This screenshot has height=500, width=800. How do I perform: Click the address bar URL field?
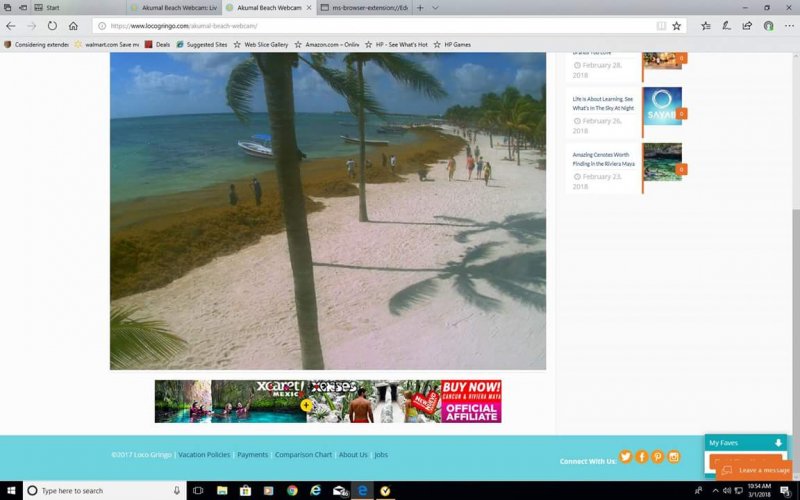point(380,26)
